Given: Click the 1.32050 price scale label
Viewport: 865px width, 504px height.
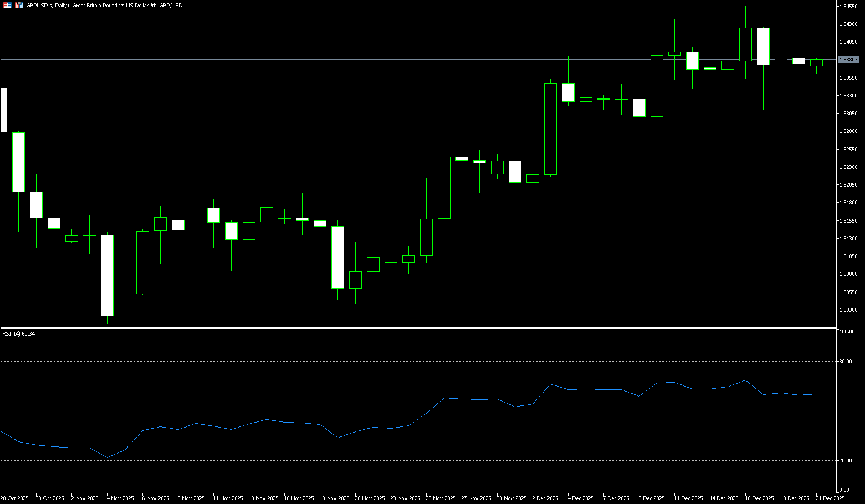Looking at the screenshot, I should click(x=848, y=185).
